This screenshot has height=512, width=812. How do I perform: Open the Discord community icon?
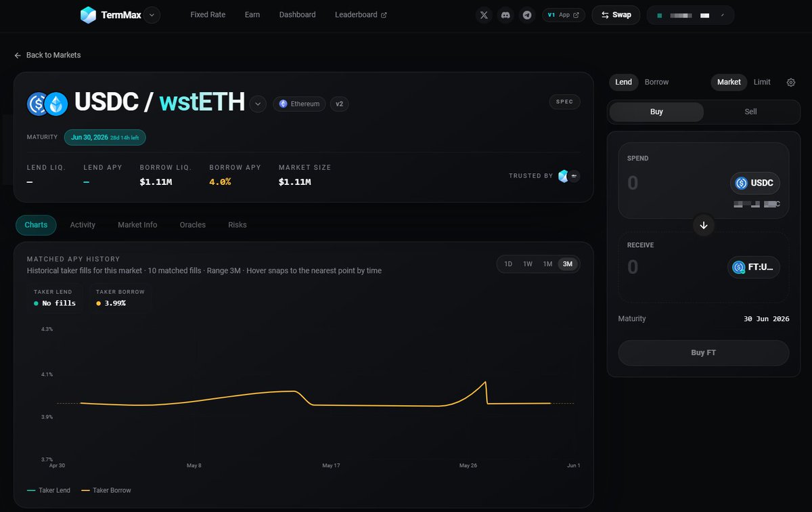click(505, 15)
